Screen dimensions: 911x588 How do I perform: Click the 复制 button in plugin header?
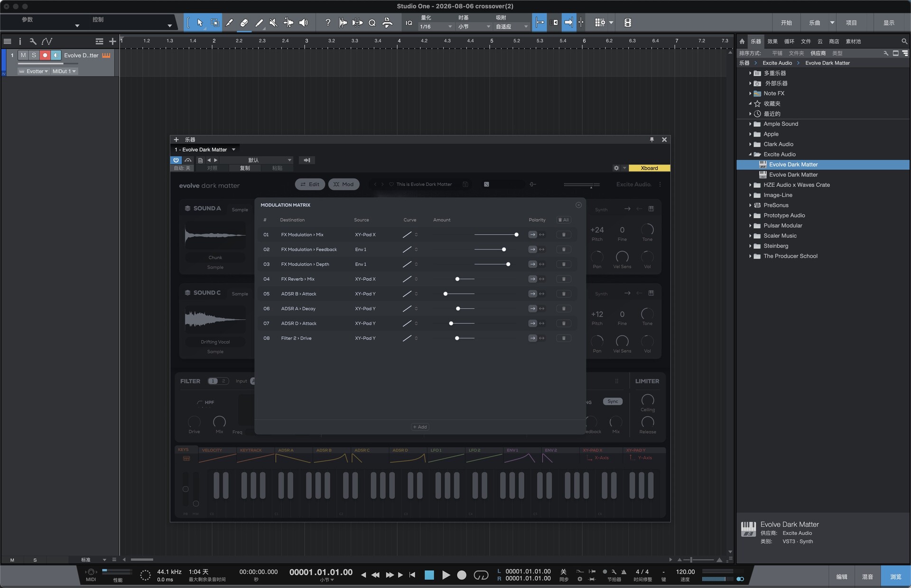[245, 168]
